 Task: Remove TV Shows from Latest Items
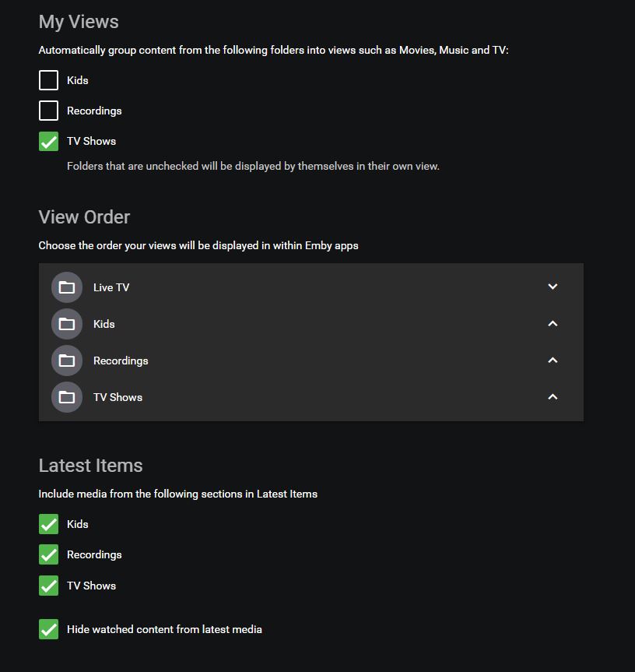48,586
